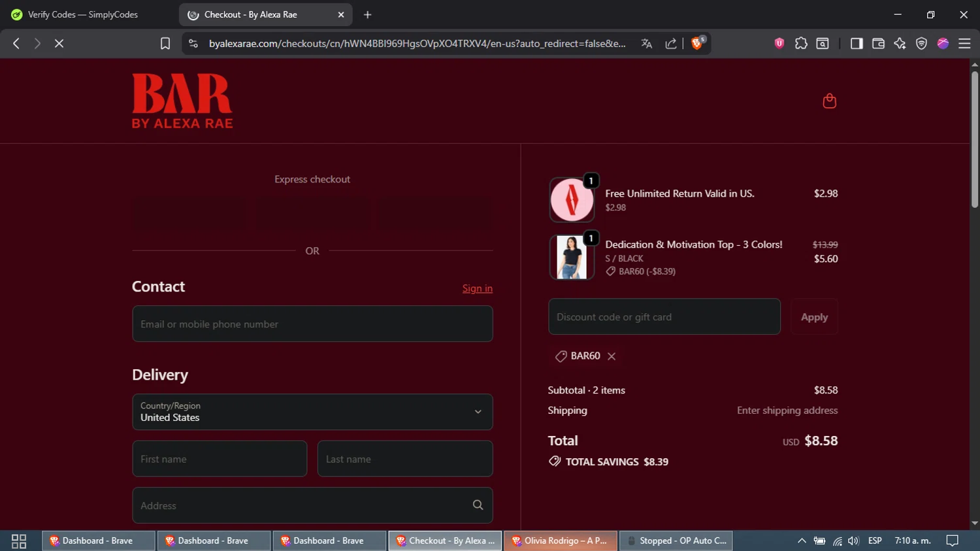Open the Country/Region dropdown
This screenshot has width=980, height=551.
point(312,412)
